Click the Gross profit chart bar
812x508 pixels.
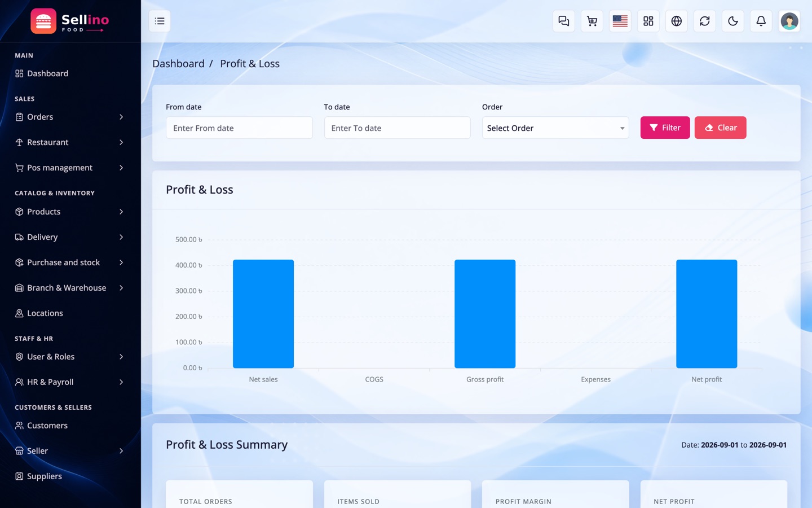[485, 314]
